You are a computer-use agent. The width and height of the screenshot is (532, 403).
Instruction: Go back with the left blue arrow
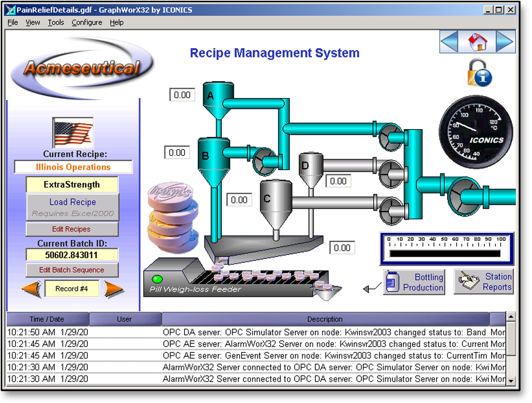449,42
